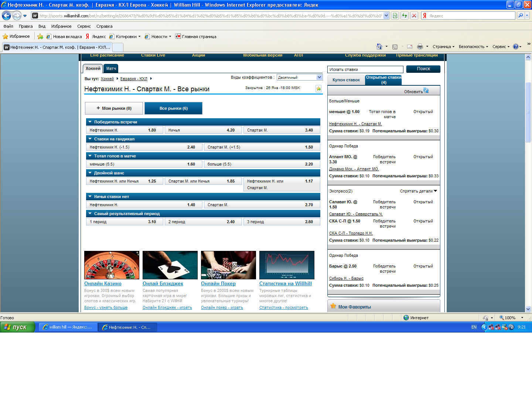Open the Файл menu
Screen dimensions: 532x419
click(8, 26)
